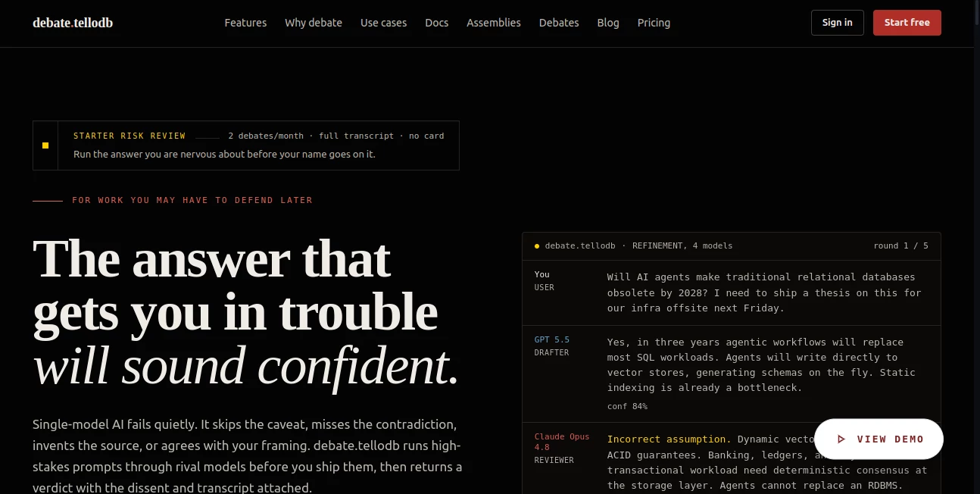
Task: Navigate to Docs
Action: (x=437, y=23)
